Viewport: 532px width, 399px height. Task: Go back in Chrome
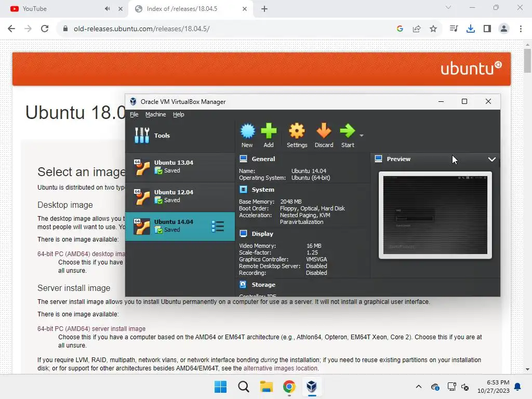point(11,29)
